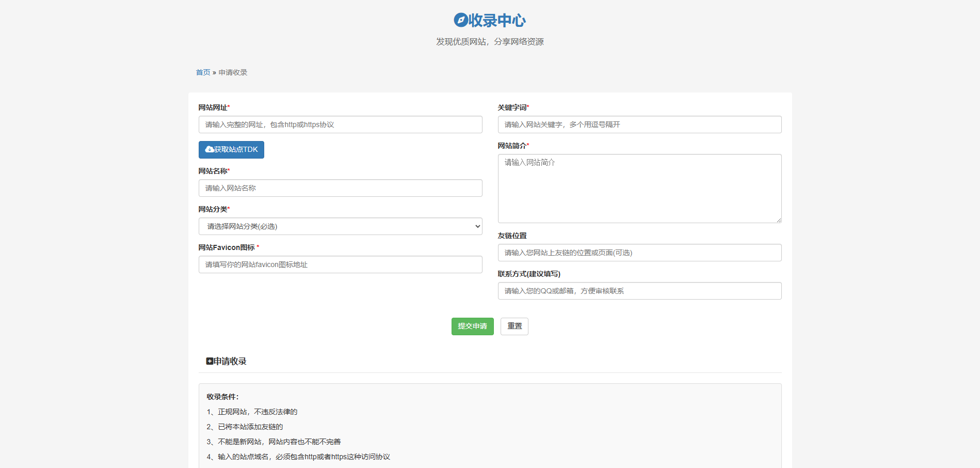Click the resize handle of 网站简介 textarea

[x=779, y=220]
